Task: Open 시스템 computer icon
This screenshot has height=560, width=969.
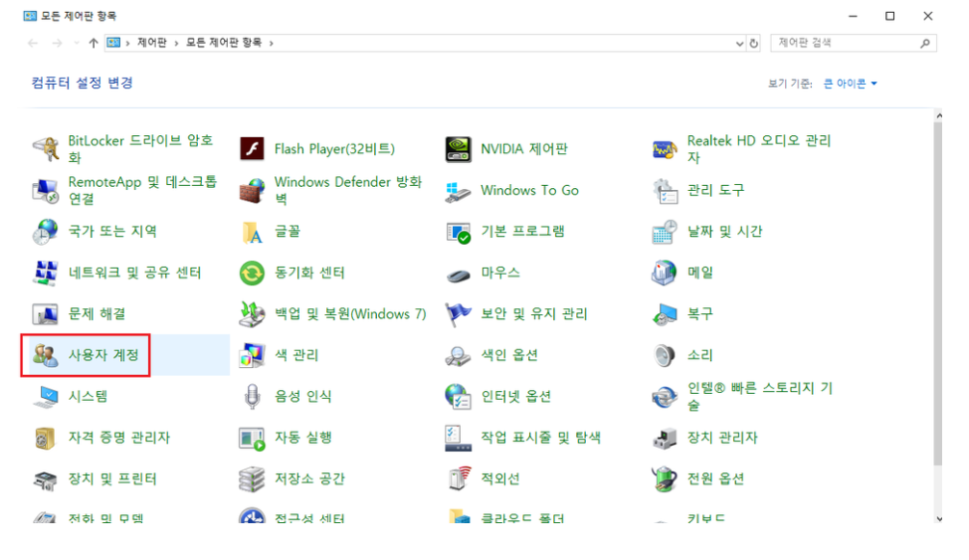Action: coord(46,396)
